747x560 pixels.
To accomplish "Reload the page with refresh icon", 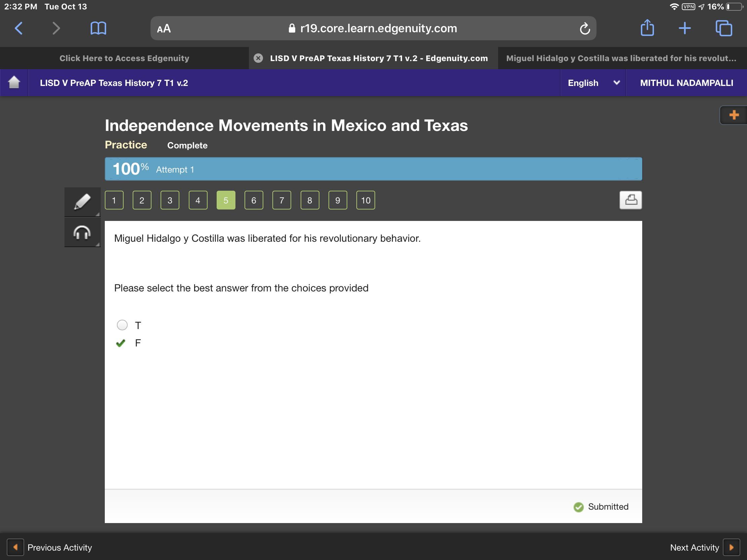I will 584,29.
